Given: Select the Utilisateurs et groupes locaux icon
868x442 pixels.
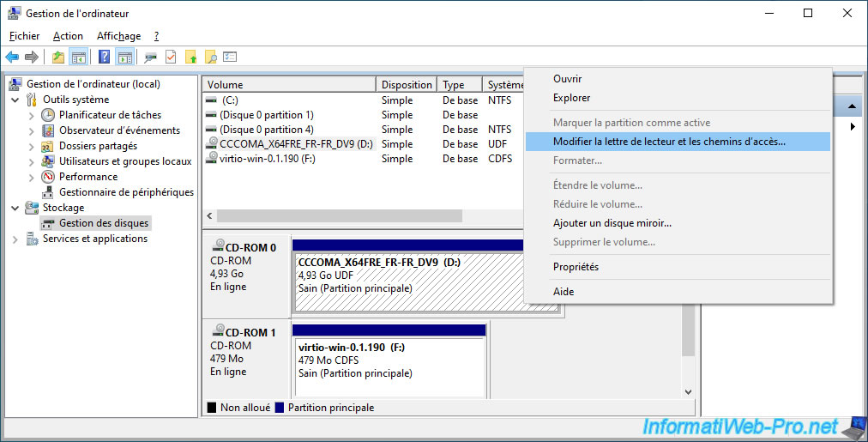Looking at the screenshot, I should 48,161.
